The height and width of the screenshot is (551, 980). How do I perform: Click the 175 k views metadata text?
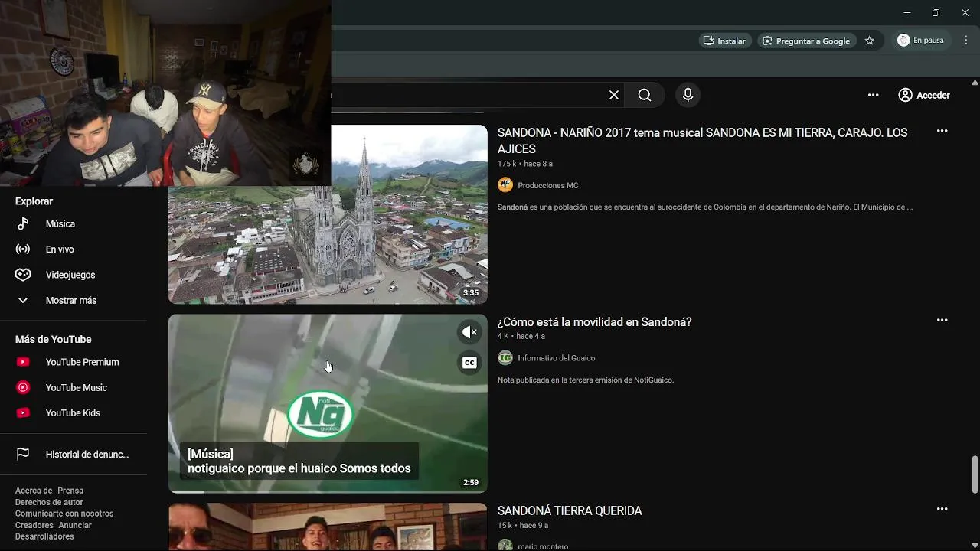point(507,164)
